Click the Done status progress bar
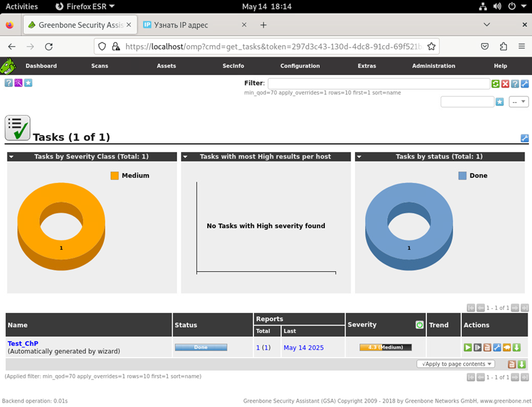This screenshot has height=407, width=532. tap(201, 348)
